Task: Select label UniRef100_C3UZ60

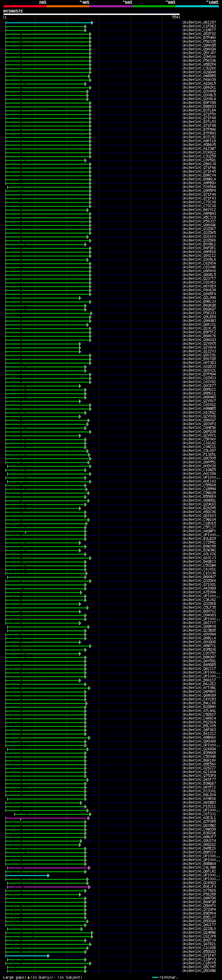Action: click(199, 68)
